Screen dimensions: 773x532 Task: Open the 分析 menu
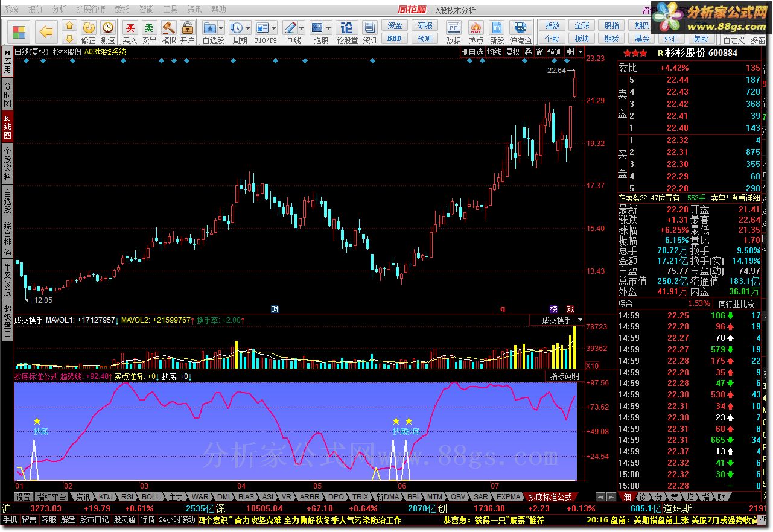tap(60, 9)
